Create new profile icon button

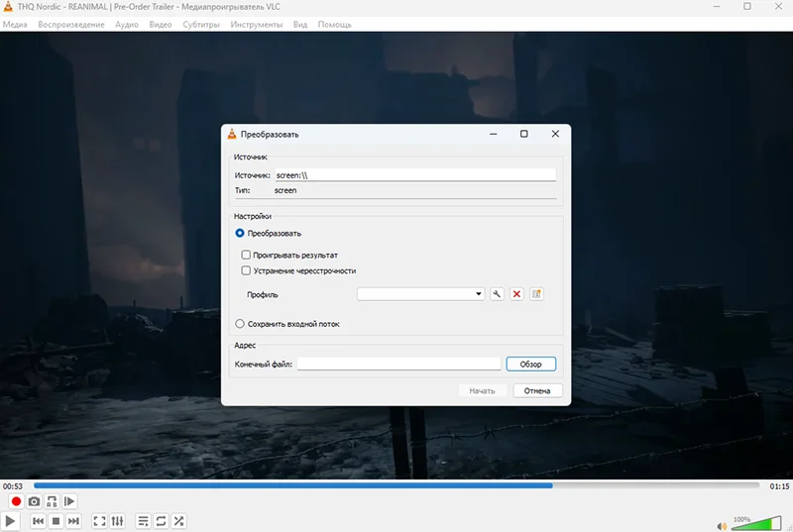pos(536,294)
